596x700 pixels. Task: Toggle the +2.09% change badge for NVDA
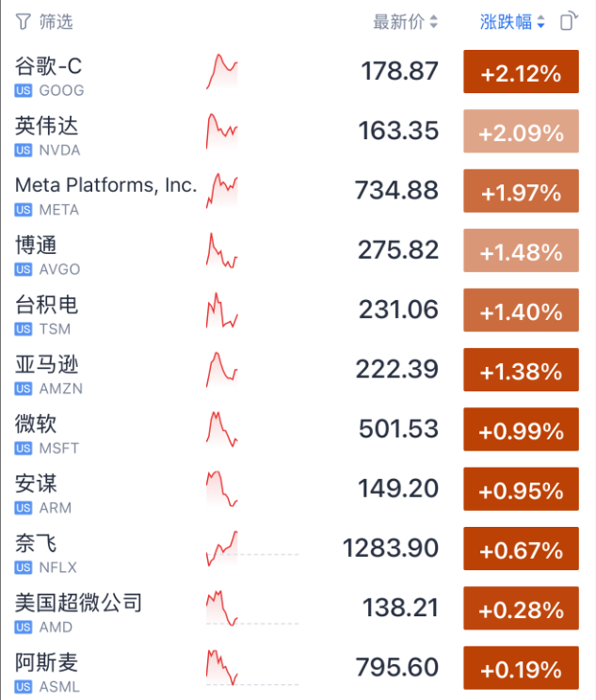click(x=521, y=133)
